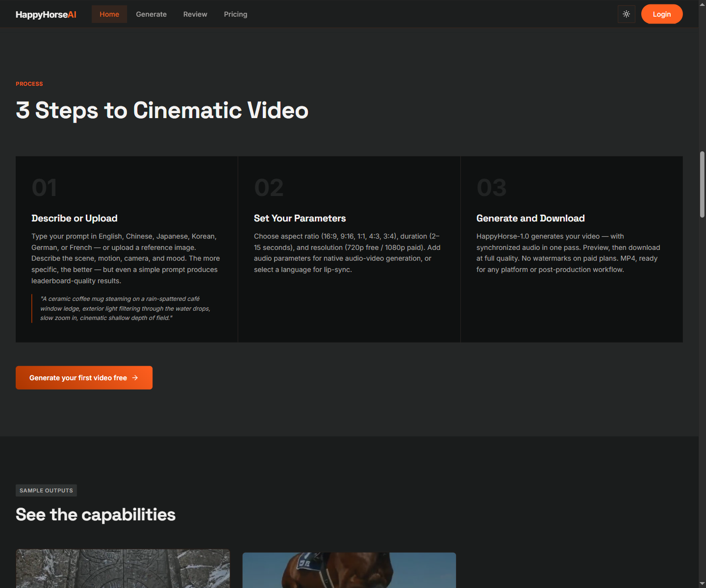Click the SAMPLE OUTPUTS badge
Image resolution: width=706 pixels, height=588 pixels.
[x=46, y=490]
